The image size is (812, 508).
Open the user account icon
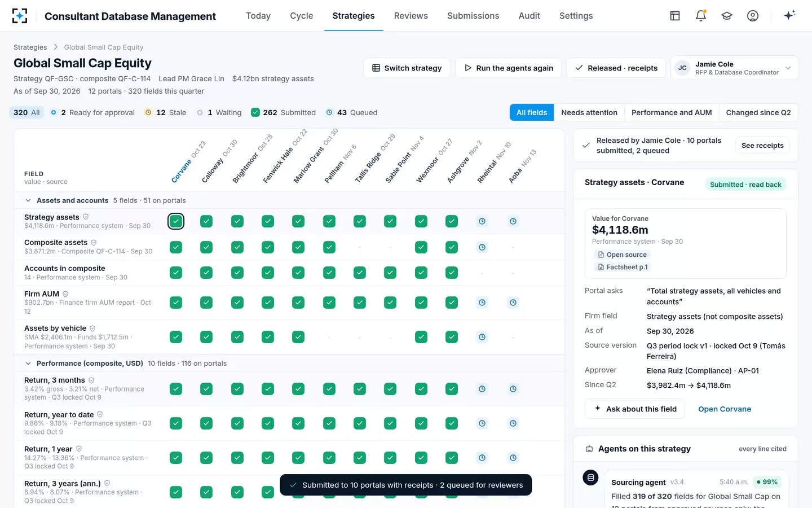click(x=753, y=16)
